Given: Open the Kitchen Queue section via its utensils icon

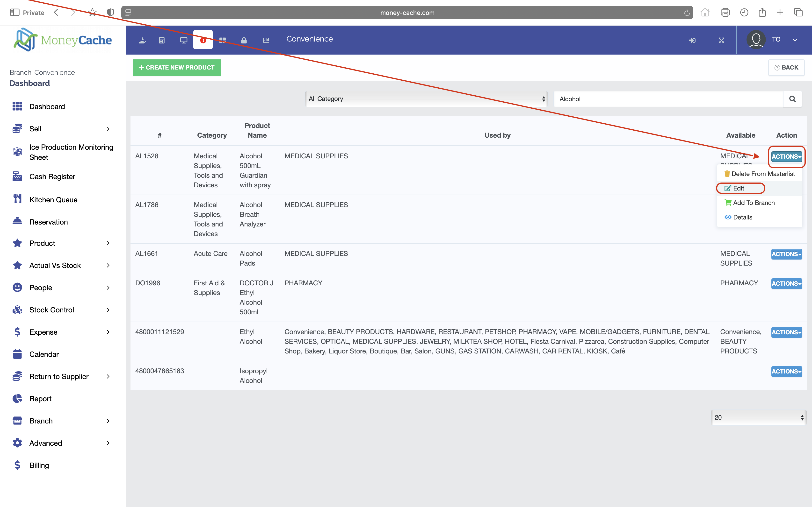Looking at the screenshot, I should (x=17, y=199).
